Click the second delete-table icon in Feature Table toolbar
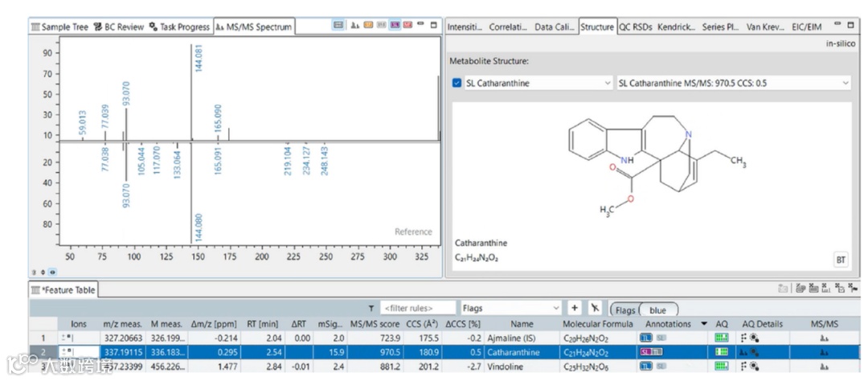This screenshot has width=868, height=381. (813, 289)
